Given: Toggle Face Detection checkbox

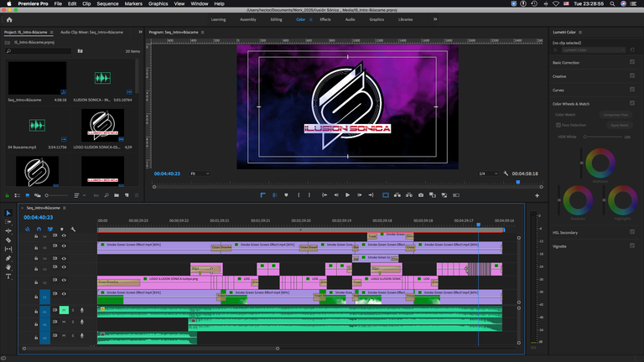Looking at the screenshot, I should [558, 125].
